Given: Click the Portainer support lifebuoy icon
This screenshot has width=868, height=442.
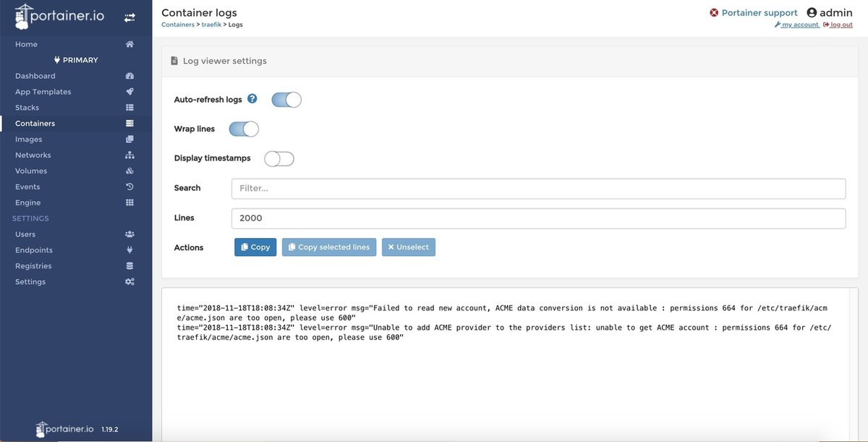Looking at the screenshot, I should point(714,13).
